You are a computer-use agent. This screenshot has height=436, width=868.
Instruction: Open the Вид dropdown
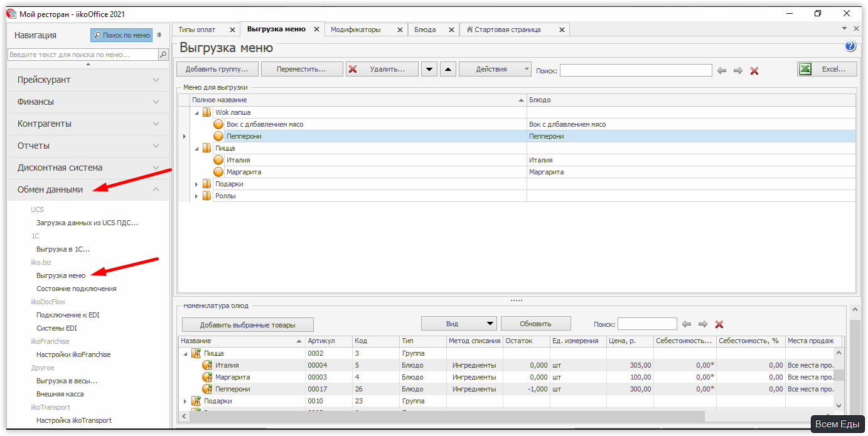(459, 324)
